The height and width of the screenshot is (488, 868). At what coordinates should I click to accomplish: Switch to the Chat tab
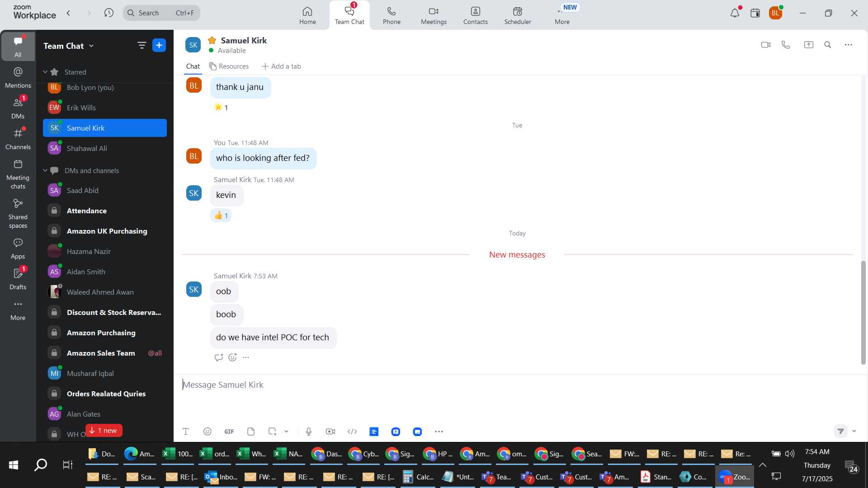pos(193,66)
